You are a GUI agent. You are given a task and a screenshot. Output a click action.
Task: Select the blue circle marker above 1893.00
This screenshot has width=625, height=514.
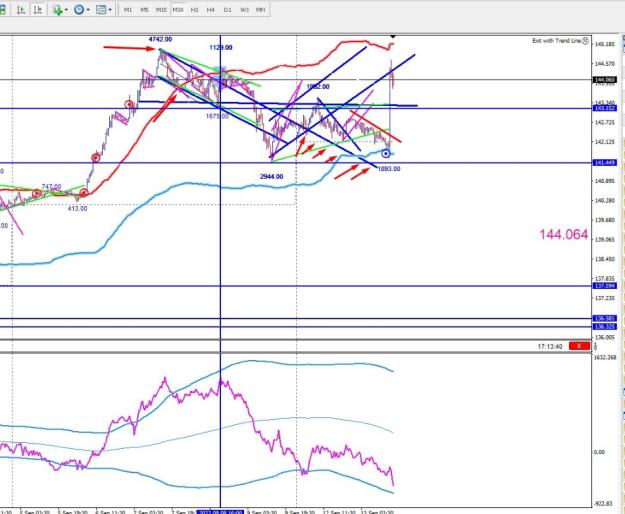386,153
